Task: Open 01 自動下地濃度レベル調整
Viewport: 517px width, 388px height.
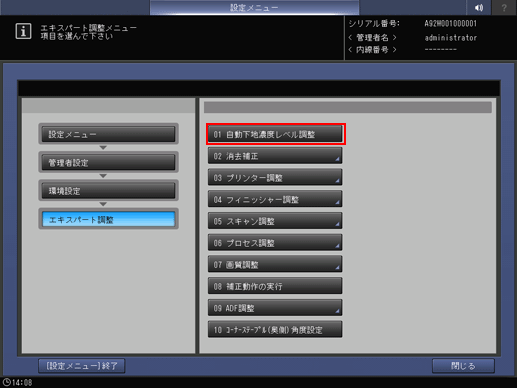Action: 275,134
